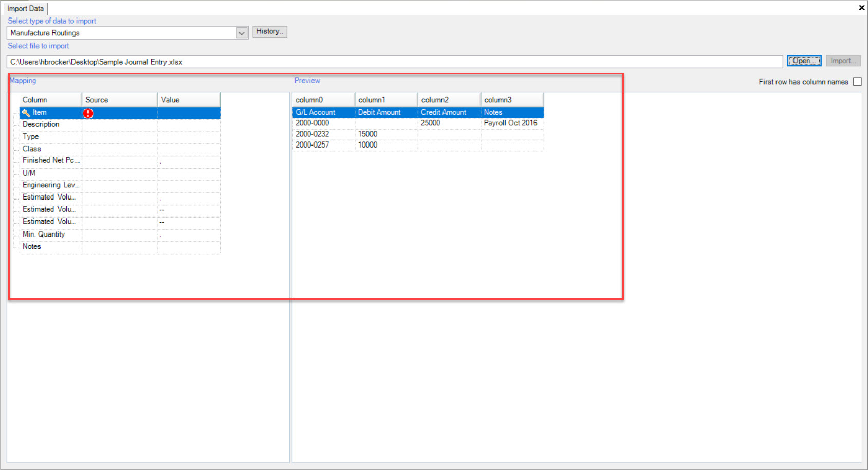Click the red error icon in Source column
This screenshot has height=470, width=868.
coord(88,113)
